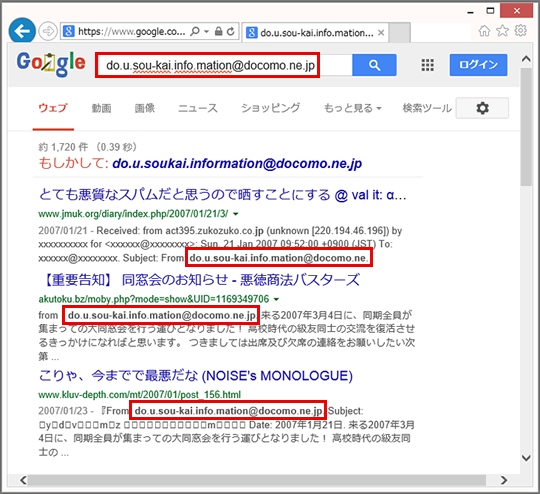Open the Favorites star icon
The width and height of the screenshot is (540, 494).
point(502,31)
